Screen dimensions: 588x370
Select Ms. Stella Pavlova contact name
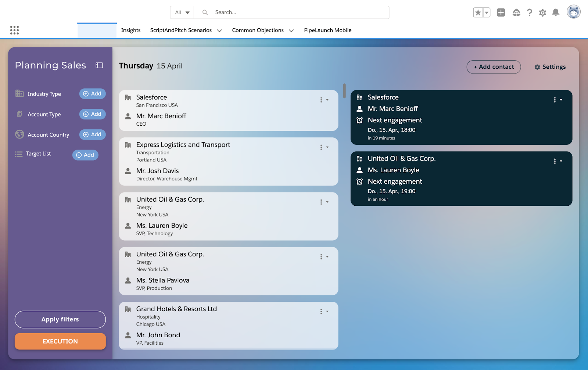(x=163, y=280)
